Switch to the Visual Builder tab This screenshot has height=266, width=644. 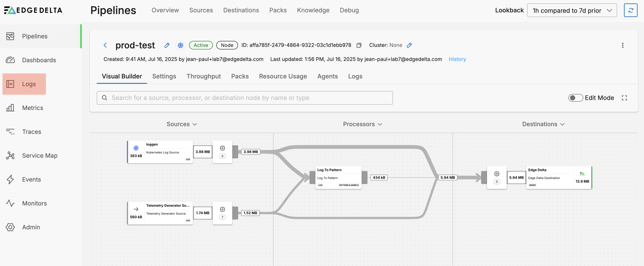[x=122, y=76]
